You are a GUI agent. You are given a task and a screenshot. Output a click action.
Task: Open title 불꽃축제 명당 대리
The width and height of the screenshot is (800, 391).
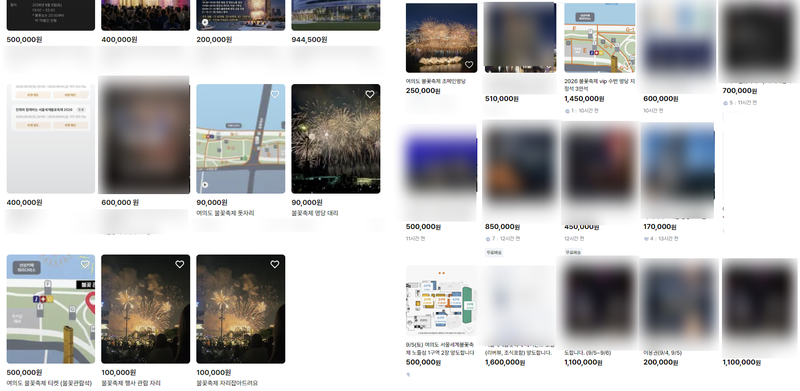[315, 213]
